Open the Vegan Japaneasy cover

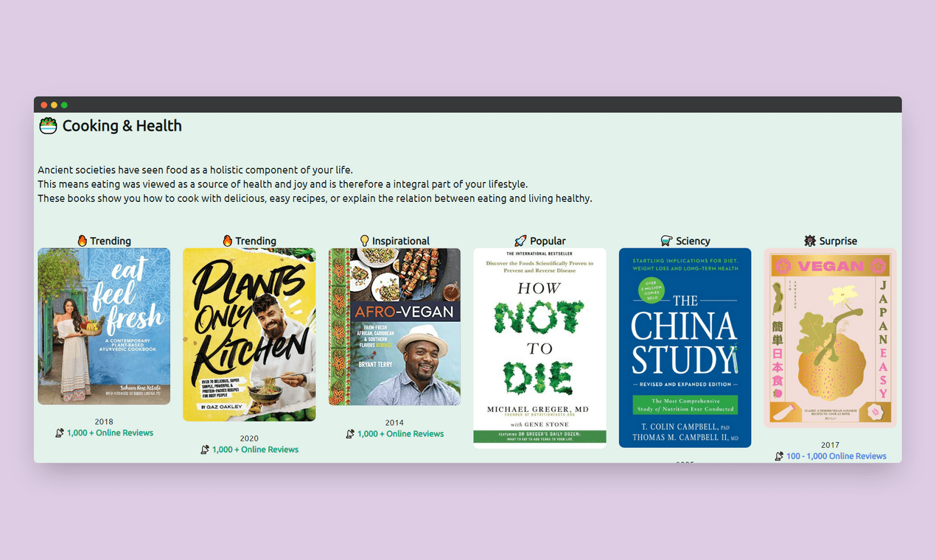[x=830, y=337]
